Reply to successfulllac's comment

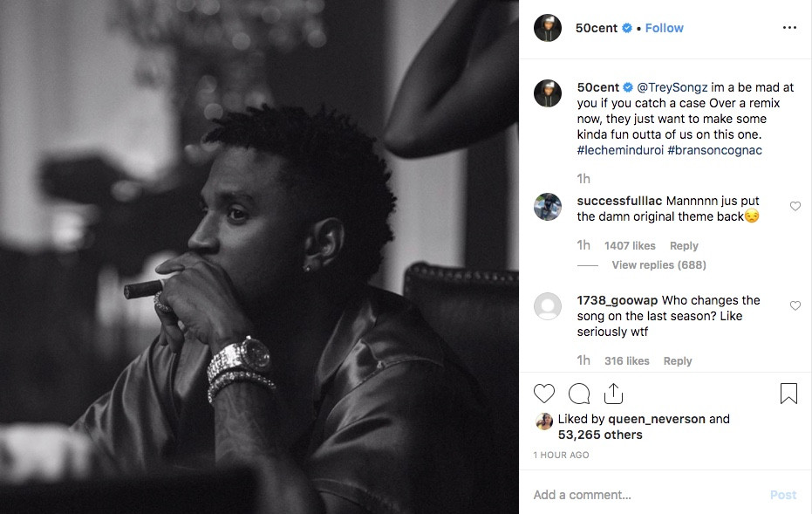click(x=684, y=245)
